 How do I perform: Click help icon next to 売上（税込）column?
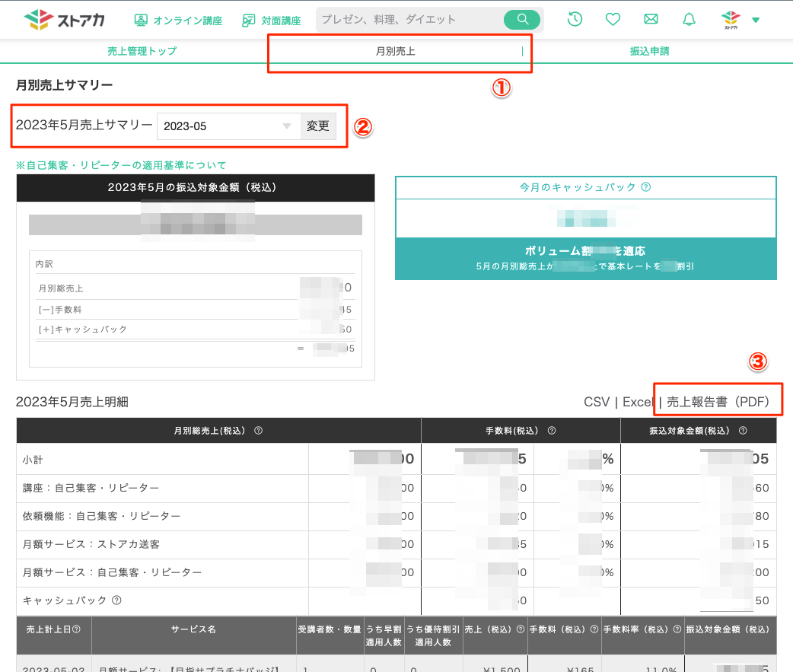coord(521,629)
